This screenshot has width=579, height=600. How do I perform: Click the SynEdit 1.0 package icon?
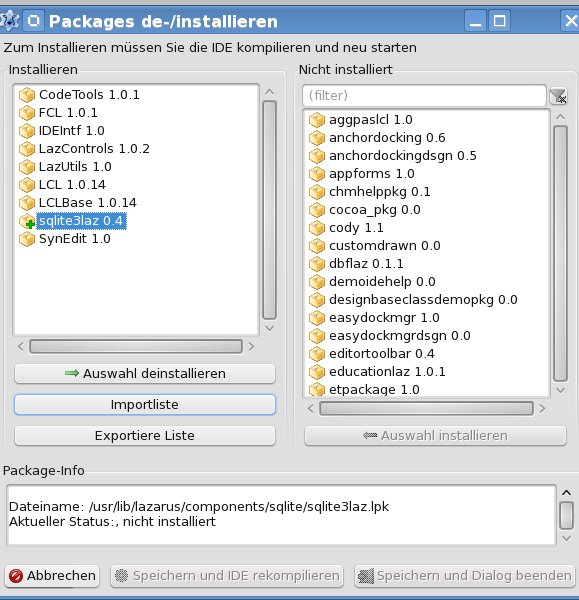point(27,239)
